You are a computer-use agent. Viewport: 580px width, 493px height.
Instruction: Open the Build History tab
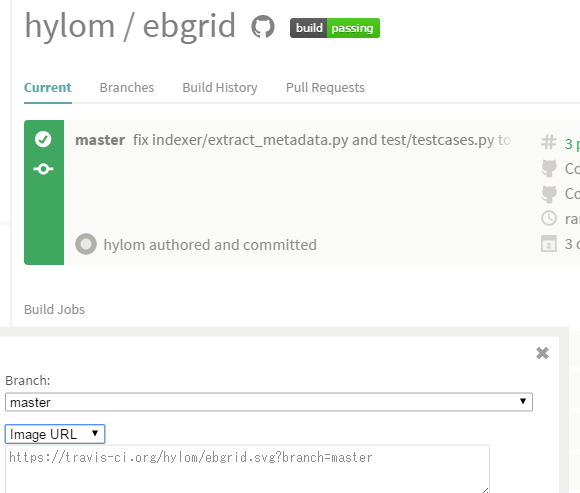coord(220,88)
